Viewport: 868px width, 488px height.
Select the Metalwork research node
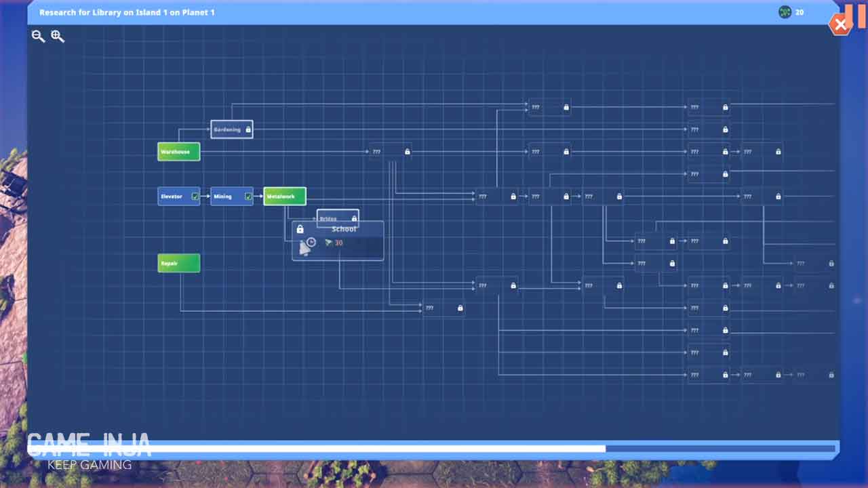point(284,197)
